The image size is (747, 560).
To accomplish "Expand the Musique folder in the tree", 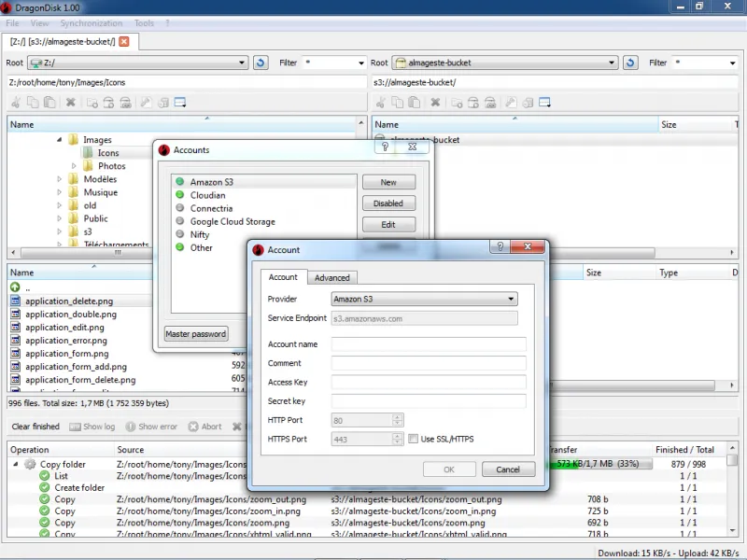I will coord(59,192).
